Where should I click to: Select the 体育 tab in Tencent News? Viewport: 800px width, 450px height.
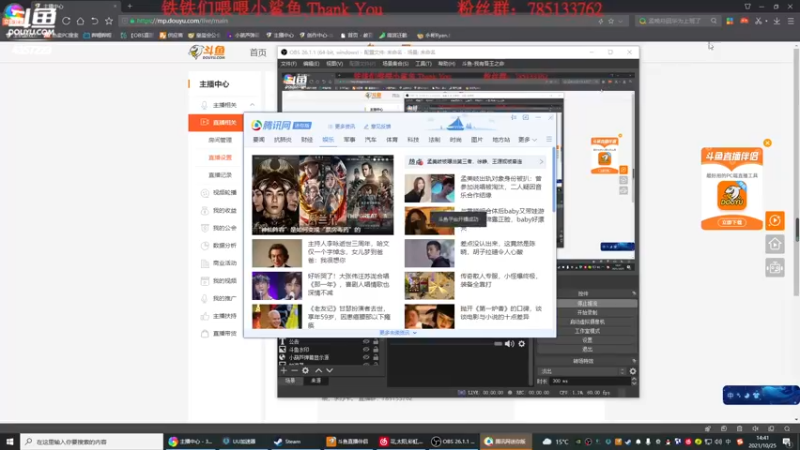click(391, 139)
